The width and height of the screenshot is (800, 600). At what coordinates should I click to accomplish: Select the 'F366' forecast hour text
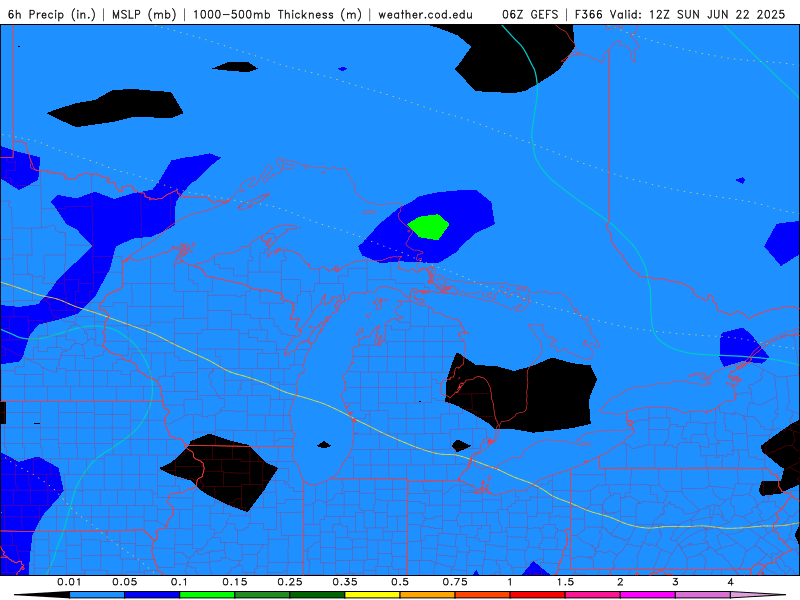coord(590,14)
